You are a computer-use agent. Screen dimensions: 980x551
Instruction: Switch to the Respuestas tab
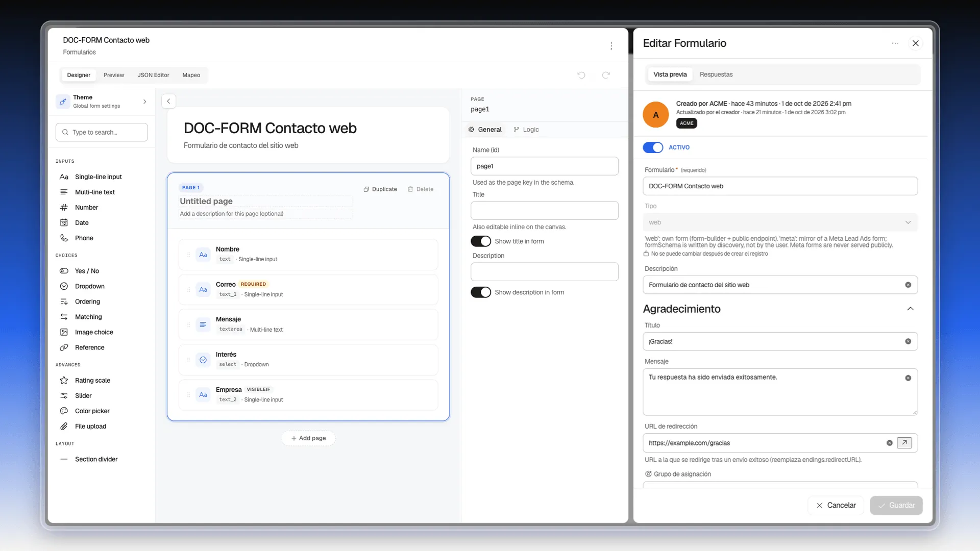click(716, 74)
